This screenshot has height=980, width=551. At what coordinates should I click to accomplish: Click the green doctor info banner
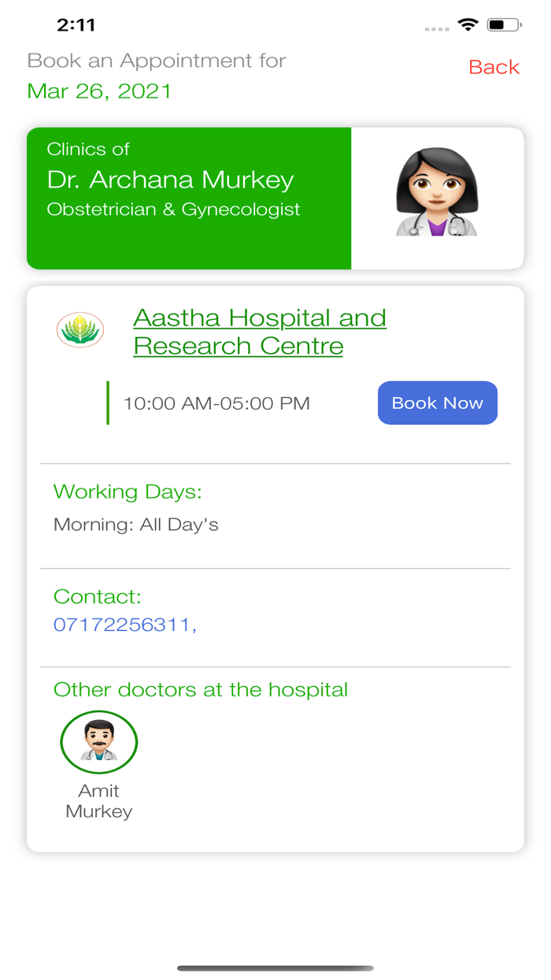click(x=189, y=198)
